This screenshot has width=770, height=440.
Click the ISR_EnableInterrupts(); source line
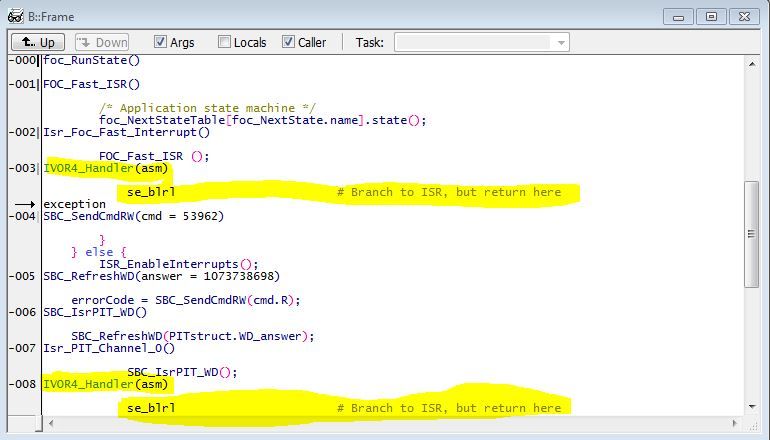pos(179,264)
